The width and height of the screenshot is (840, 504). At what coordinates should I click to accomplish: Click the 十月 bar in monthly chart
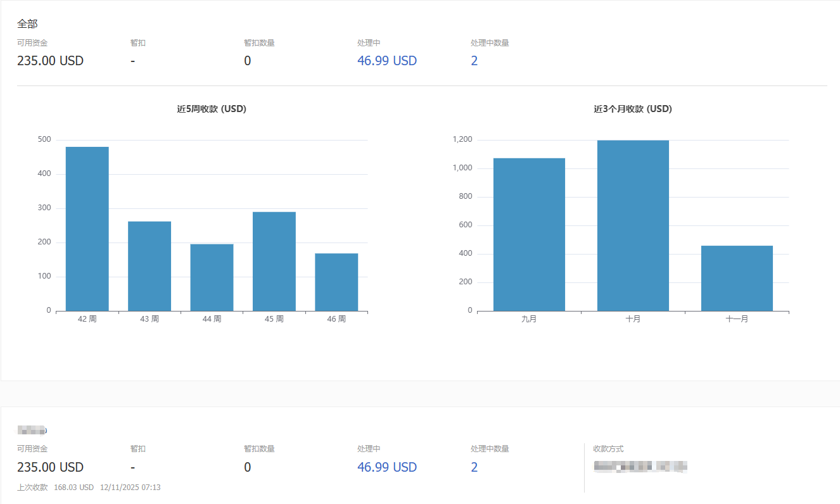click(x=633, y=225)
